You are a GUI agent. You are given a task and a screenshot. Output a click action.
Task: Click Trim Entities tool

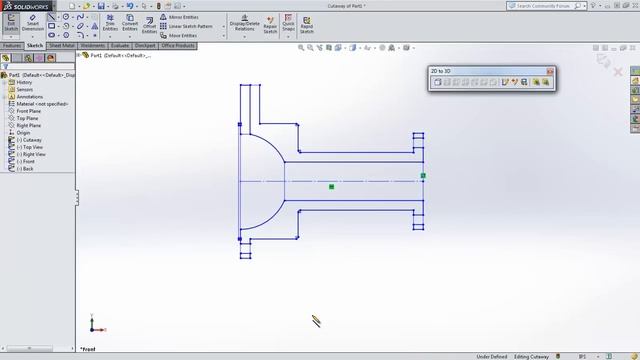[x=110, y=22]
